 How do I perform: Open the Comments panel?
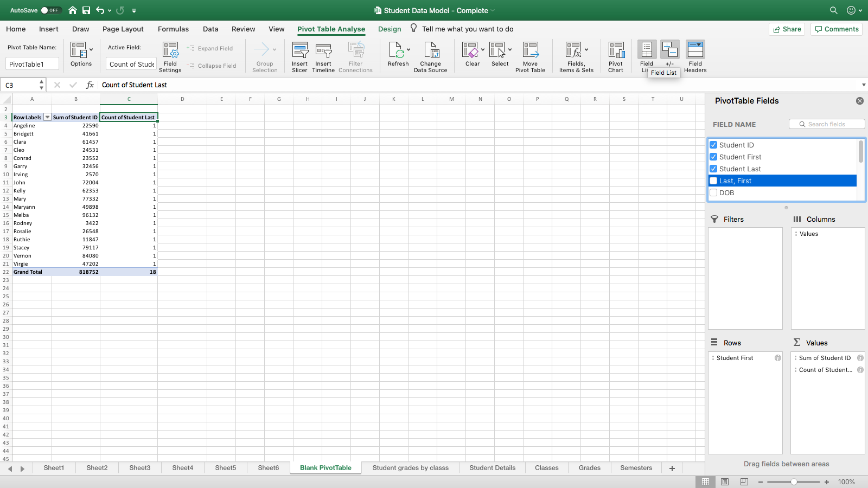click(x=836, y=29)
